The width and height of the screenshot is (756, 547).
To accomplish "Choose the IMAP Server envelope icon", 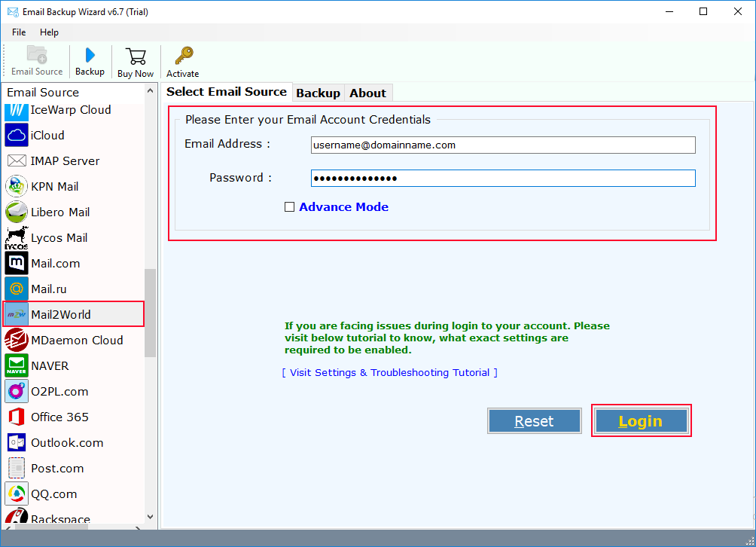I will click(x=17, y=160).
